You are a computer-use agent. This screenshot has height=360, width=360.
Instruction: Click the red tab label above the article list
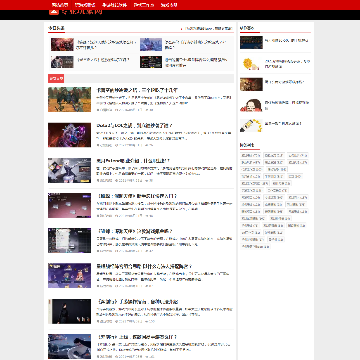[56, 79]
